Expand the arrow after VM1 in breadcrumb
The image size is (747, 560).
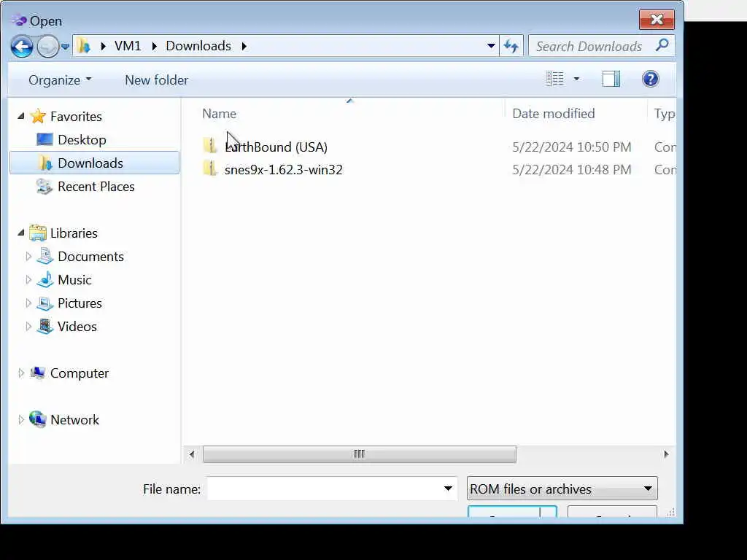coord(154,46)
